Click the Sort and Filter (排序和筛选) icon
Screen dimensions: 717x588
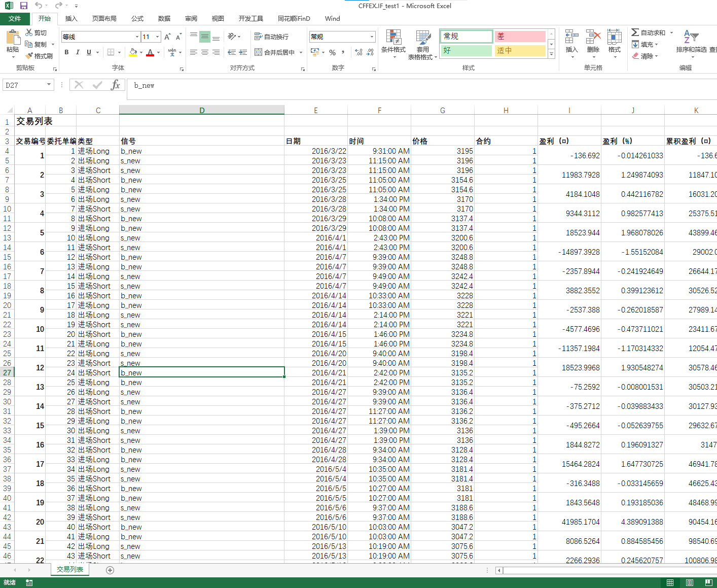pos(691,37)
